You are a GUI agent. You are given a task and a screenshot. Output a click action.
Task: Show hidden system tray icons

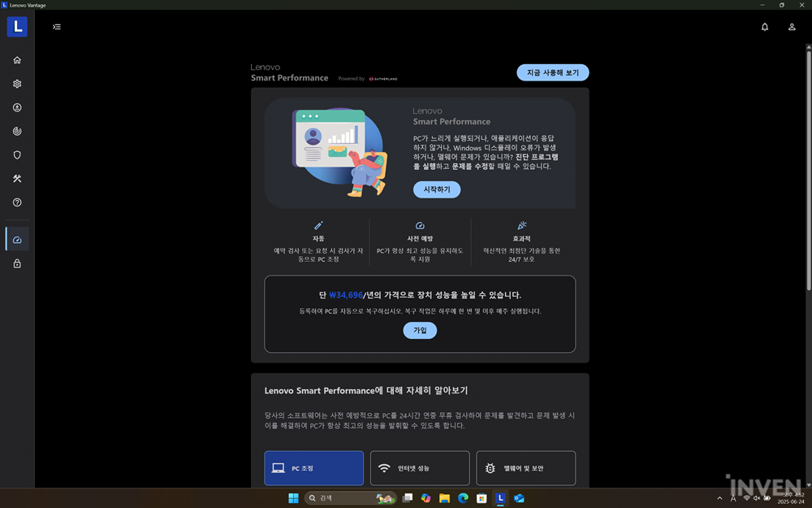tap(719, 498)
